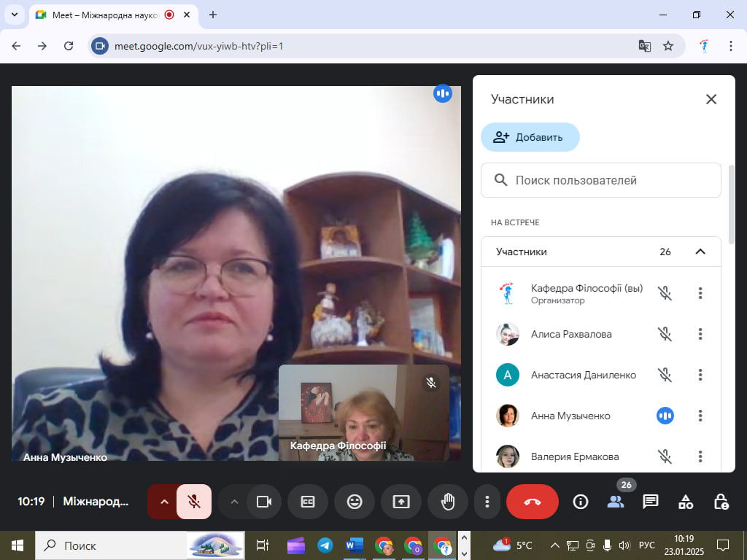747x560 pixels.
Task: Show hidden system tray icons
Action: [554, 545]
